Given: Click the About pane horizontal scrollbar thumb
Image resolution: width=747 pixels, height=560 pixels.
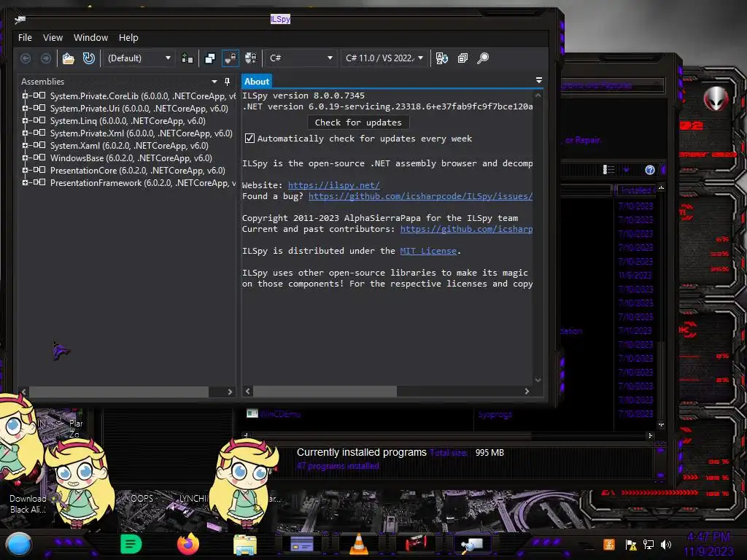Looking at the screenshot, I should (x=325, y=391).
